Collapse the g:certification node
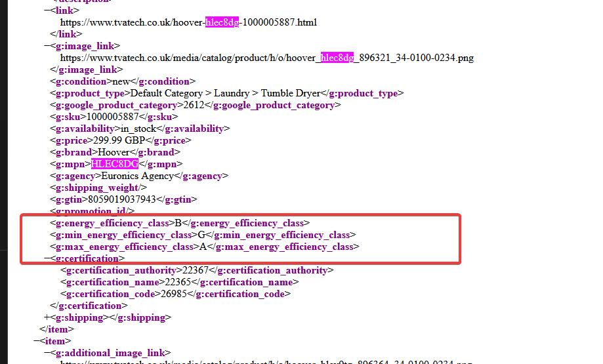603x364 pixels. click(47, 258)
